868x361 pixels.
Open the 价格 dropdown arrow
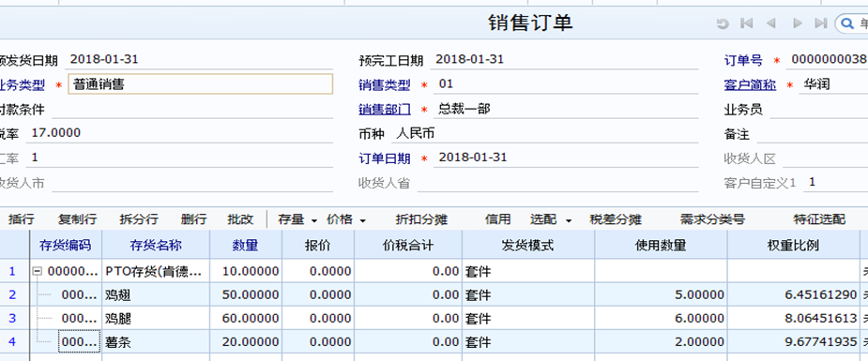pos(362,220)
